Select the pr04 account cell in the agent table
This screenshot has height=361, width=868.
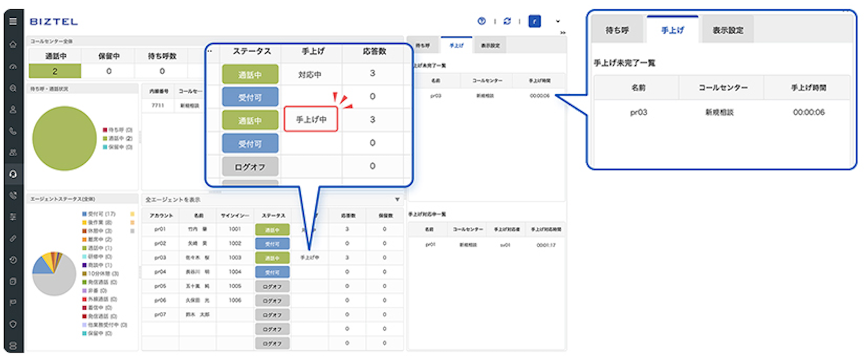coord(160,272)
